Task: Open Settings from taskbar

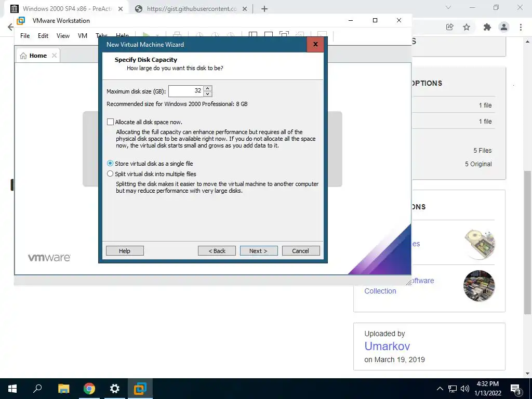Action: pyautogui.click(x=115, y=389)
